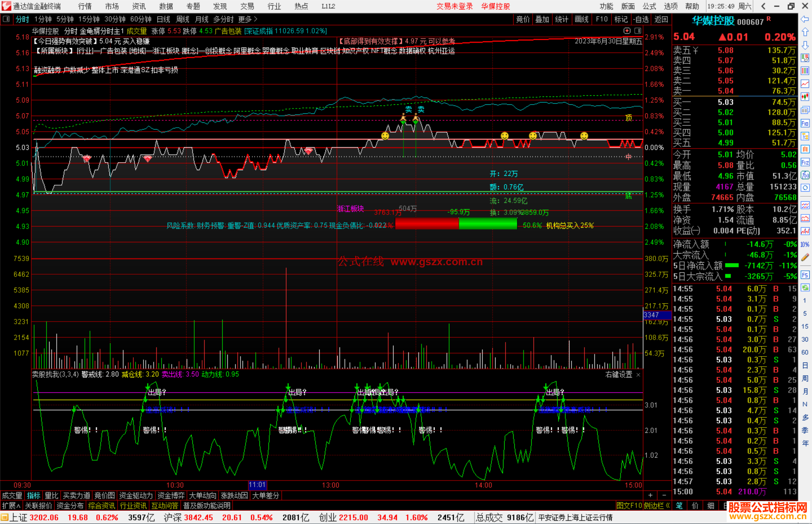Expand the 扩展 panel at bottom left
This screenshot has height=524, width=812.
coord(11,506)
